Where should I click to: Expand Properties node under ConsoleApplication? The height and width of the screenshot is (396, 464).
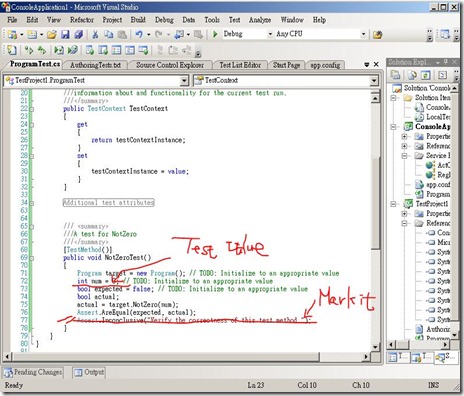404,136
